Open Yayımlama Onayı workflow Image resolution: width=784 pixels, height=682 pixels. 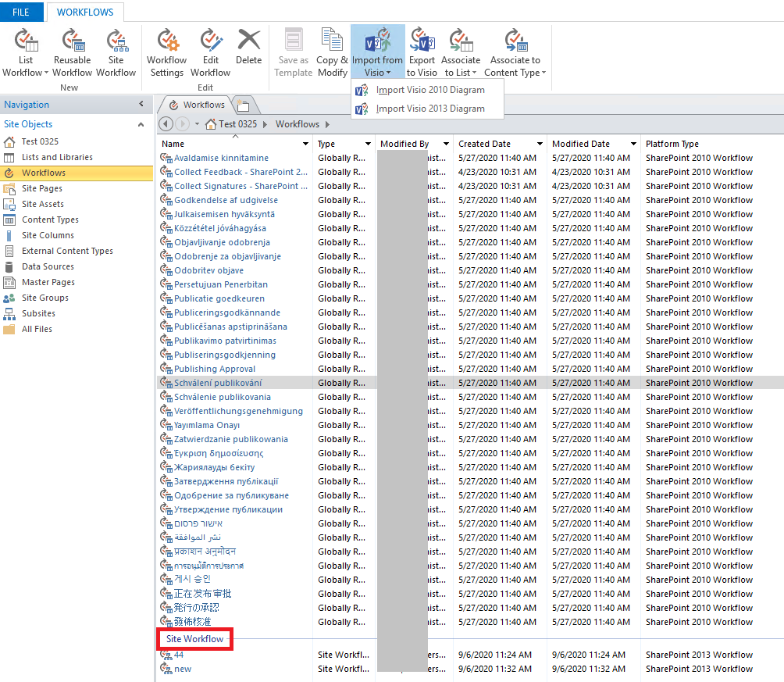coord(206,425)
